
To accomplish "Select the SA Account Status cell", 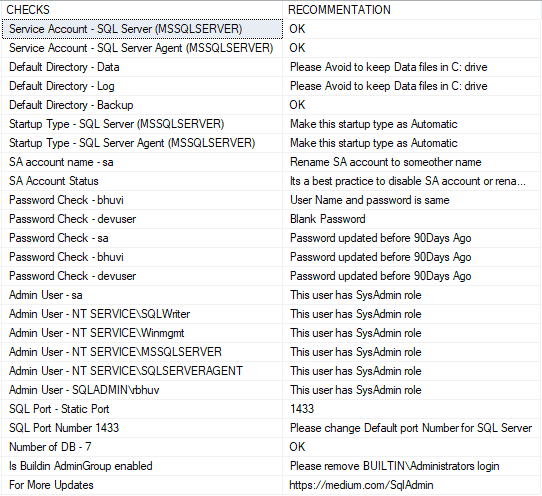I will [x=142, y=181].
